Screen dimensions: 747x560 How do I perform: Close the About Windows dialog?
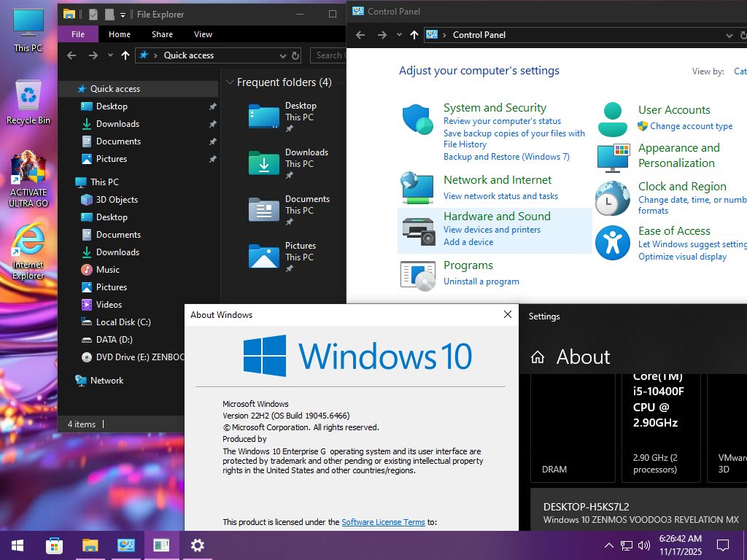508,314
